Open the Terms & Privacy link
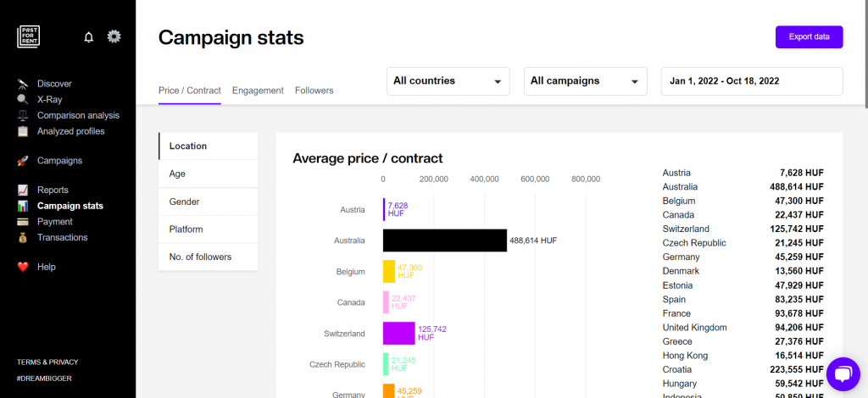The image size is (868, 398). (47, 362)
